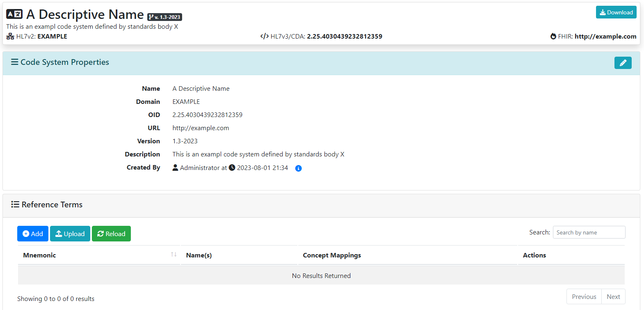This screenshot has width=644, height=310.
Task: Click the Administrator user icon
Action: tap(175, 168)
